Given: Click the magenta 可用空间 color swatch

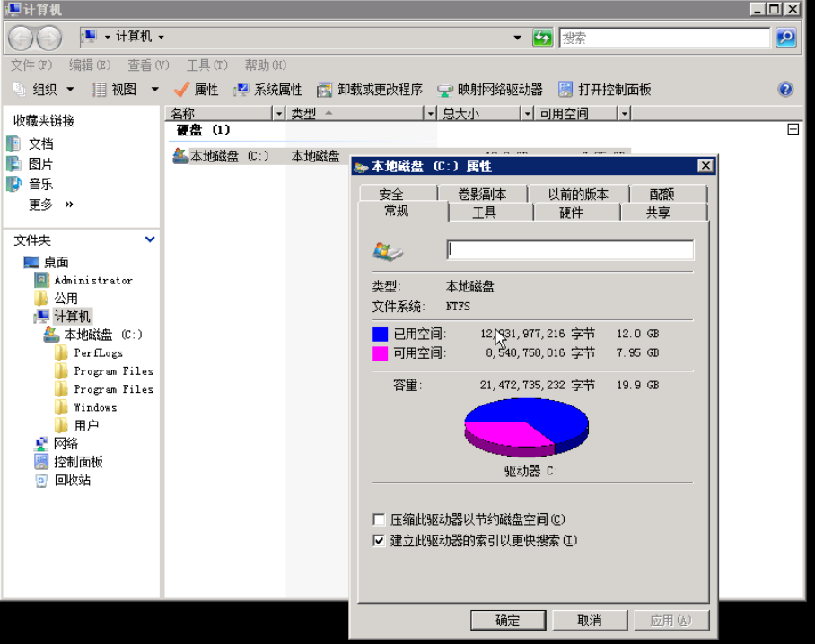Looking at the screenshot, I should (380, 353).
